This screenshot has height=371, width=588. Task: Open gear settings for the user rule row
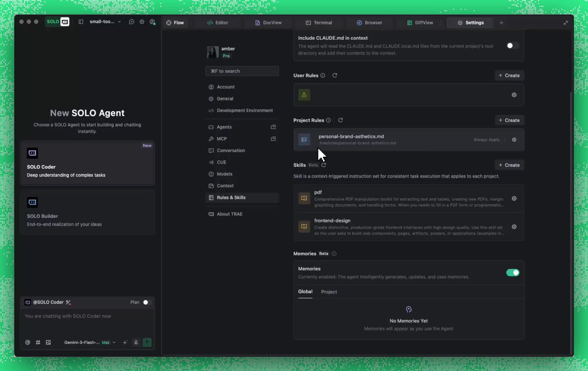click(x=514, y=95)
